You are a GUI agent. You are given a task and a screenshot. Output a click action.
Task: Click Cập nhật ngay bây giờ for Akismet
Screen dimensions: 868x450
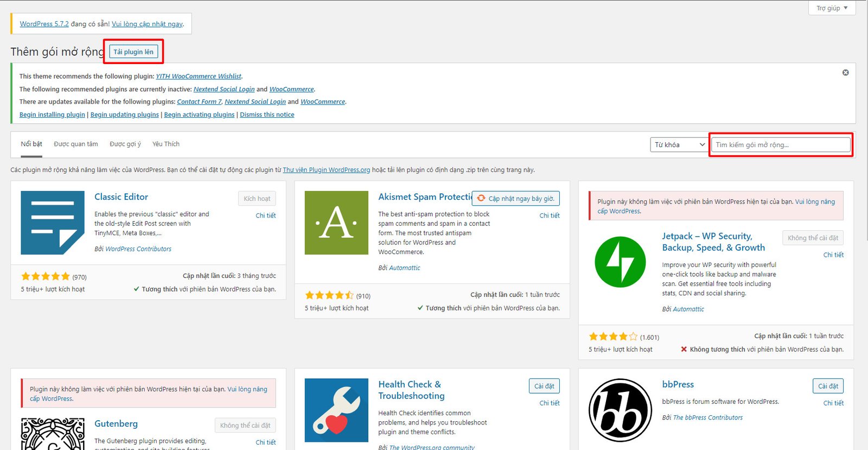(x=516, y=199)
